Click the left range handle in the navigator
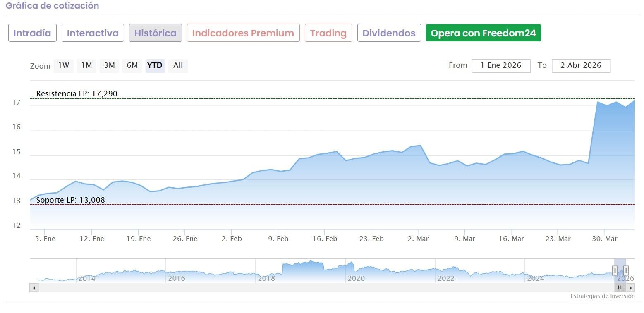This screenshot has width=644, height=313. (x=615, y=270)
